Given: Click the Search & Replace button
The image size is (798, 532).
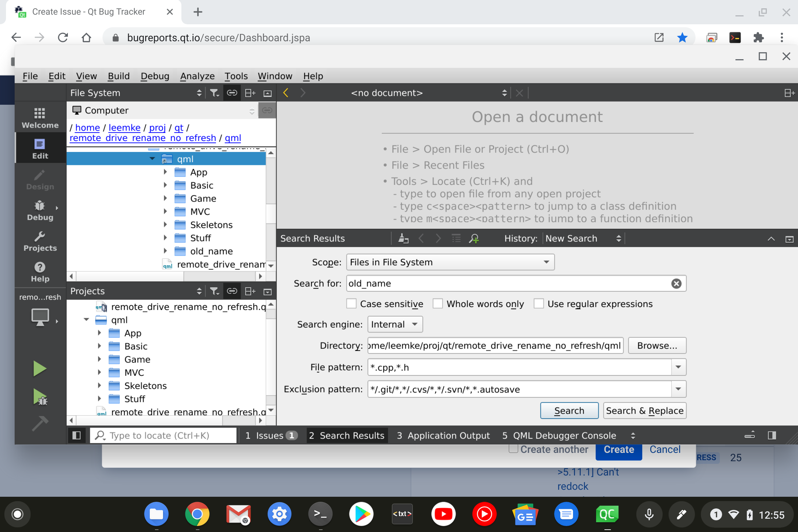Looking at the screenshot, I should coord(644,411).
